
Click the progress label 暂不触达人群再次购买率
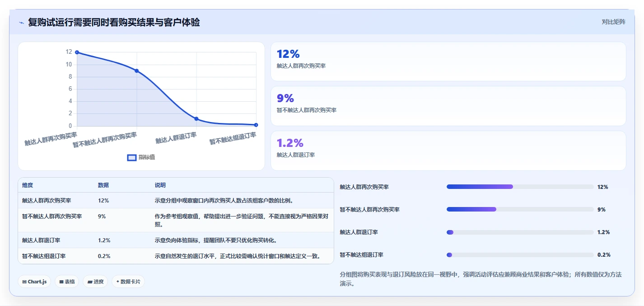(x=370, y=210)
